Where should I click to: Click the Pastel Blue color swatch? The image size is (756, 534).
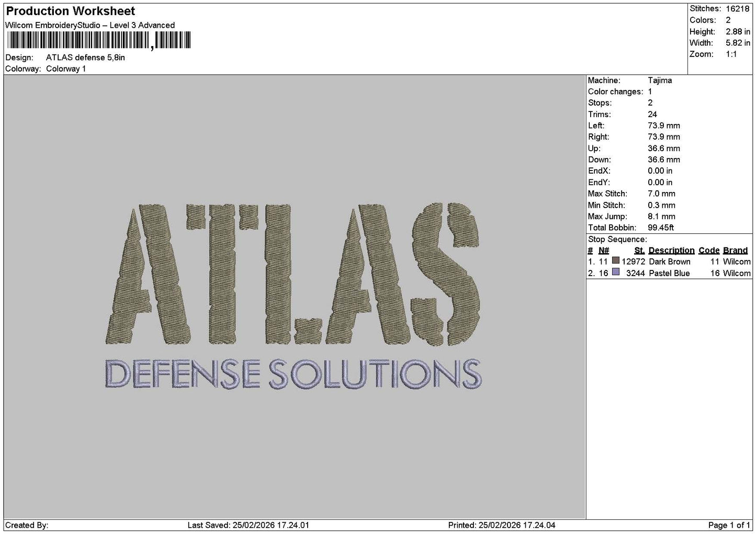point(616,272)
